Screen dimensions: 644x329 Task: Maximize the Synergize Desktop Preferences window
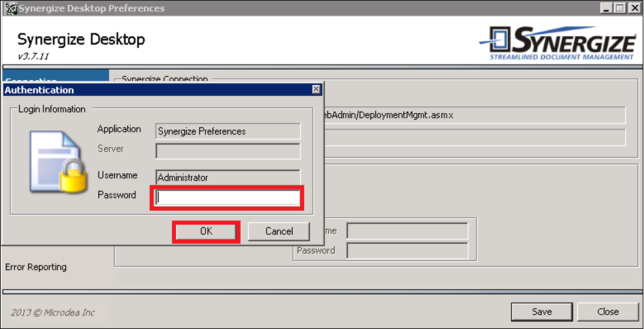click(x=620, y=8)
